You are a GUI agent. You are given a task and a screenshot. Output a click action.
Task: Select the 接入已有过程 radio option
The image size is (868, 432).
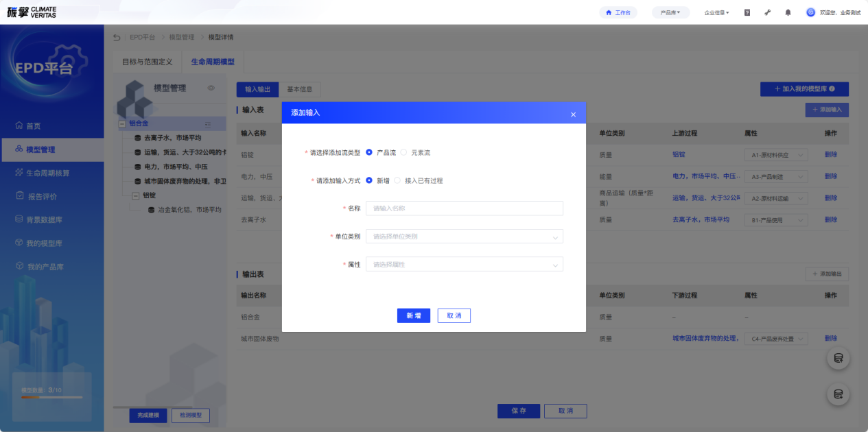pos(397,180)
